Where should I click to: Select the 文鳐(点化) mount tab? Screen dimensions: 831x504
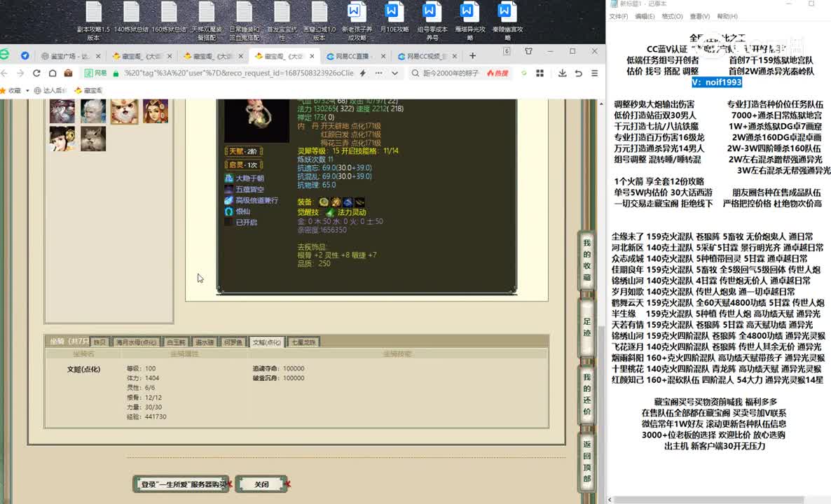tap(266, 342)
